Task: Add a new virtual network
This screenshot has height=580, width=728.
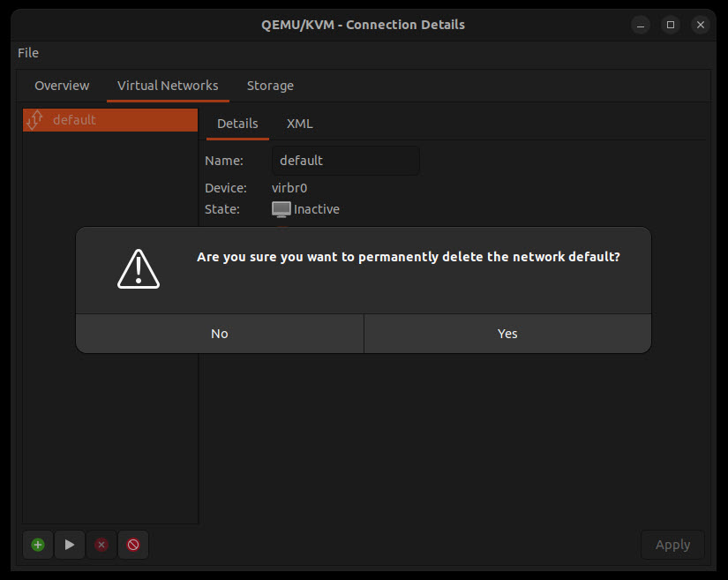Action: coord(37,545)
